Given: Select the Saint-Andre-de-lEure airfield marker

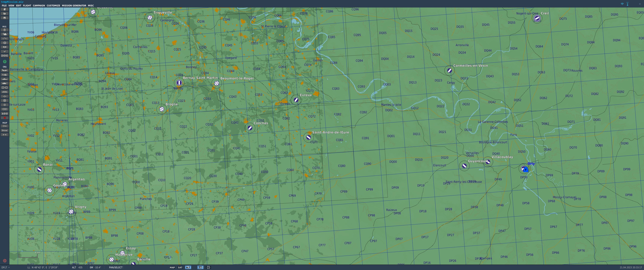Looking at the screenshot, I should (x=309, y=137).
